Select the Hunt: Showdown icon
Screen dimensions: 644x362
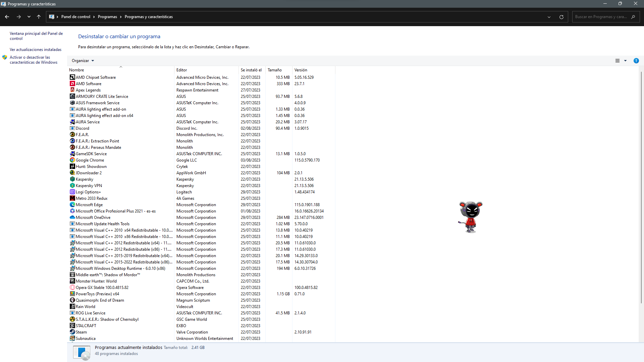coord(72,167)
